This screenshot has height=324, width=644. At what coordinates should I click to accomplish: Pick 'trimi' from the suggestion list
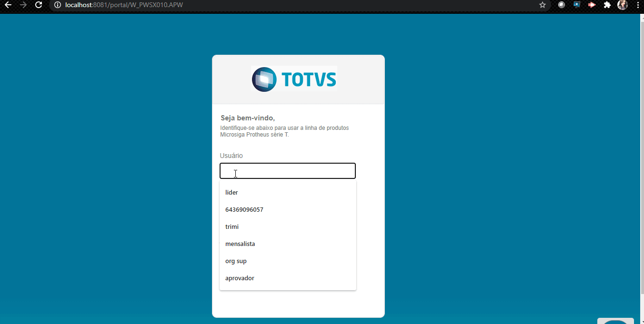tap(288, 226)
